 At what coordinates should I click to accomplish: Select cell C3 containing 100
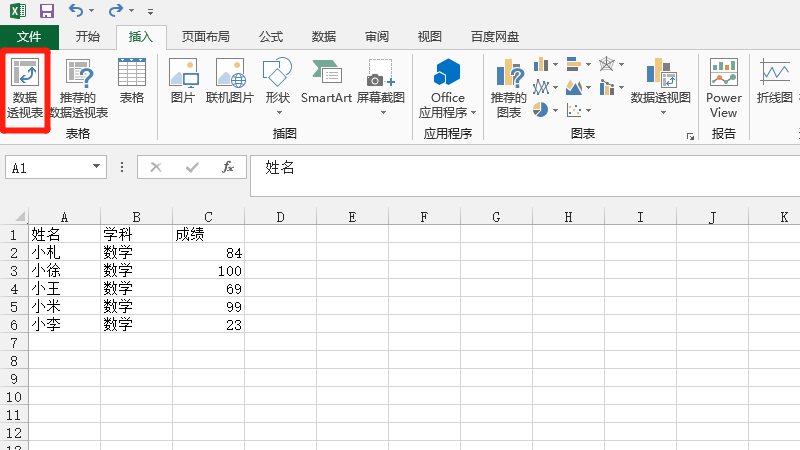[208, 271]
